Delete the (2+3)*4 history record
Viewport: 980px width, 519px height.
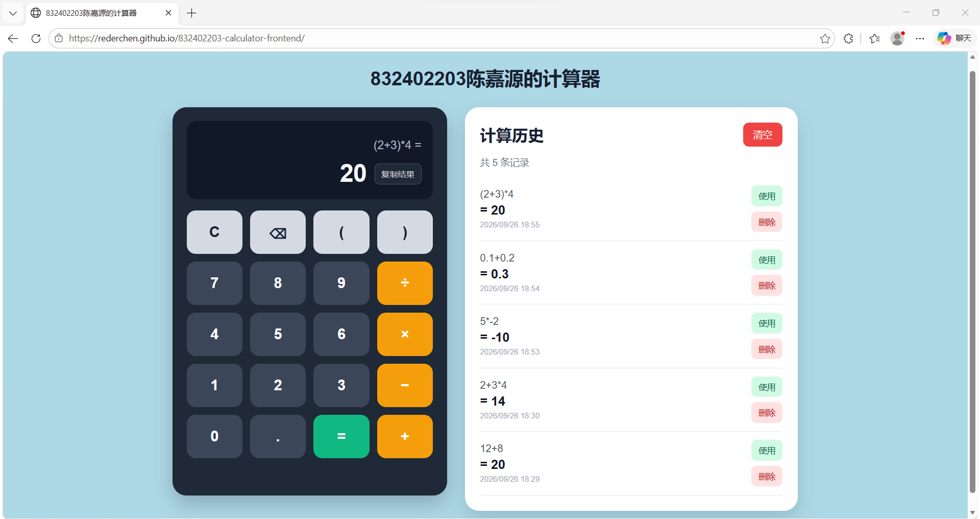pyautogui.click(x=767, y=222)
